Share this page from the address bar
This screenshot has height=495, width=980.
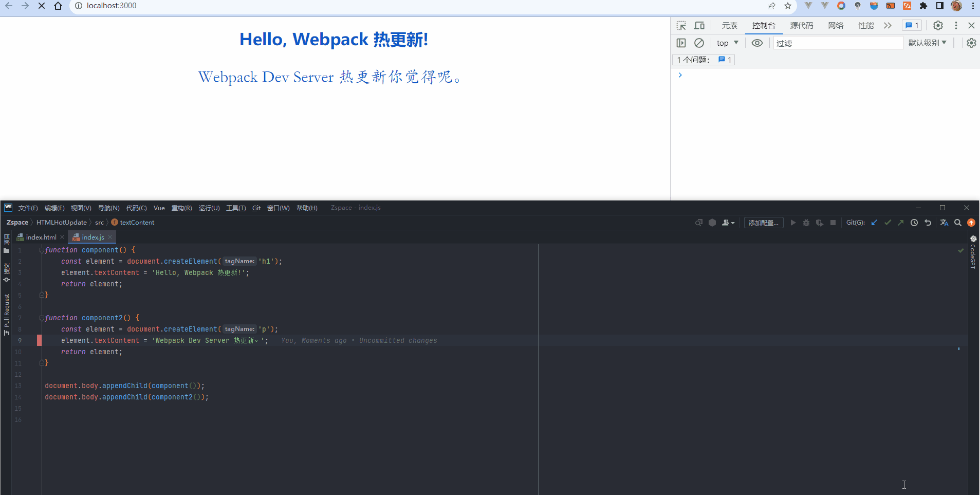coord(771,6)
